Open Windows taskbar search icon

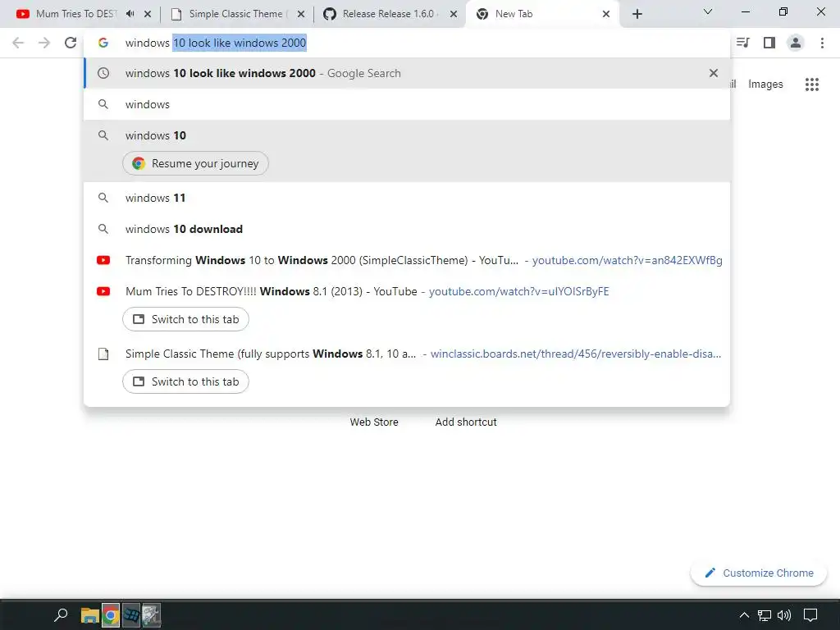pyautogui.click(x=61, y=615)
